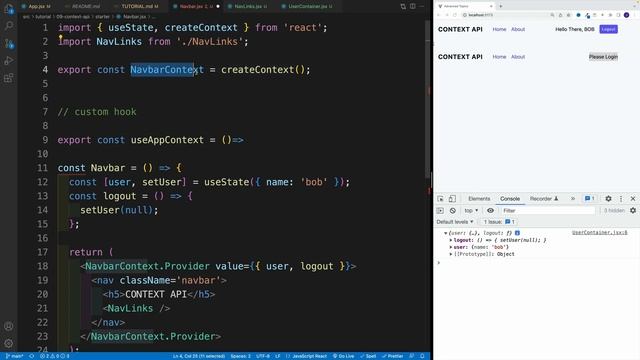The height and width of the screenshot is (360, 640).
Task: Open the Elements tab in DevTools
Action: click(x=479, y=199)
